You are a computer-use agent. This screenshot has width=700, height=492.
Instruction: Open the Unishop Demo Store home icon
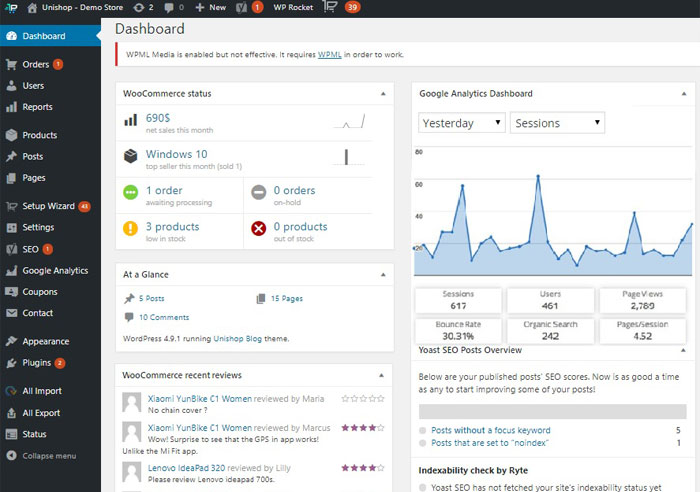pos(33,7)
